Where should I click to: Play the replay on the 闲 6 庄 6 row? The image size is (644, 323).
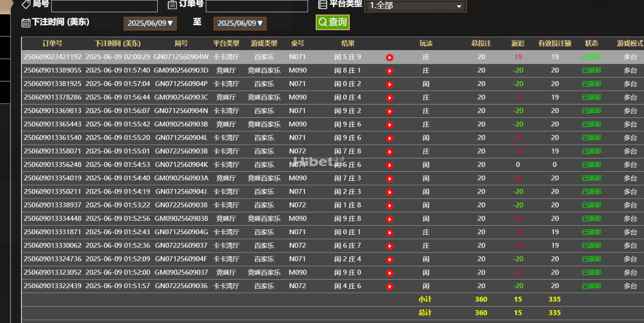click(x=389, y=164)
